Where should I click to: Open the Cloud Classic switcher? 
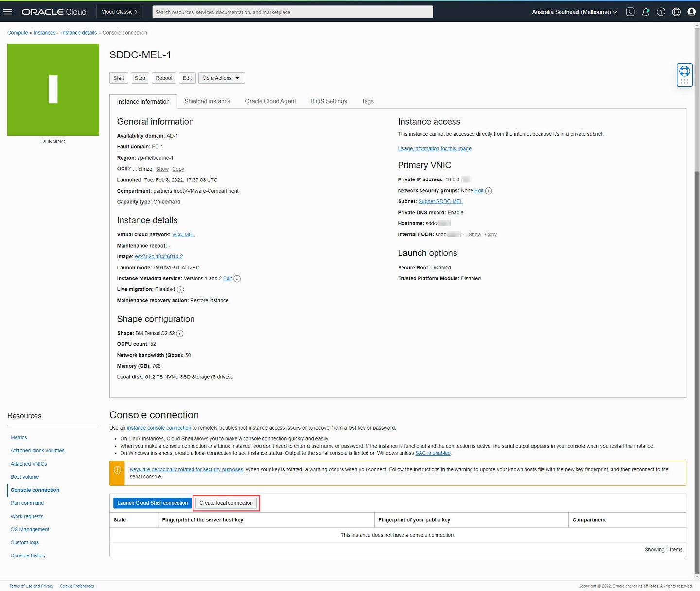click(119, 11)
